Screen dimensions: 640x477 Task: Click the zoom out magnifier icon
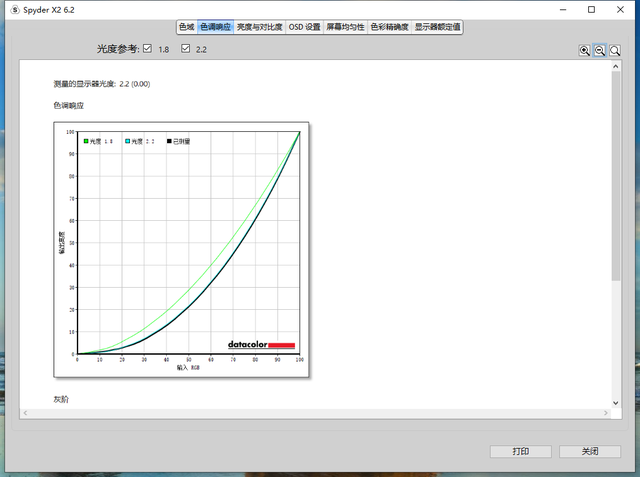(600, 51)
